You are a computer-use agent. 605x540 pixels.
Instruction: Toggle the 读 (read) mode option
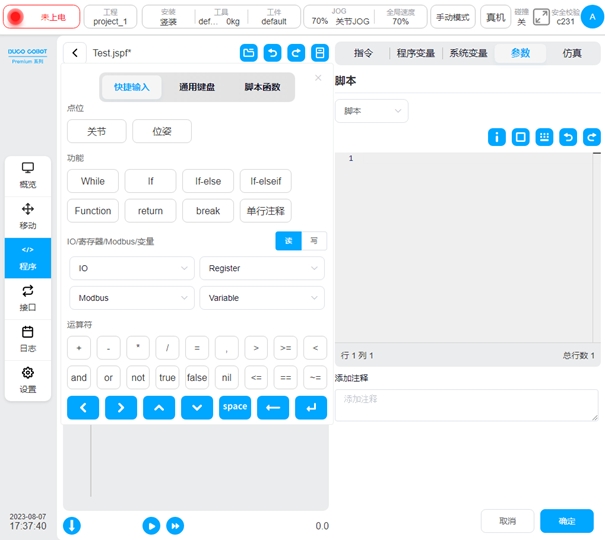[288, 241]
